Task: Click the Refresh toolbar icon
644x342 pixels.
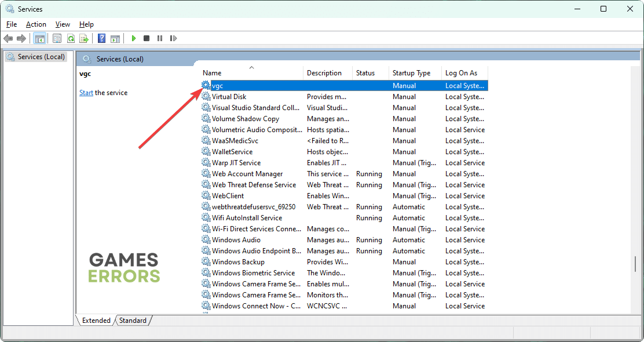Action: (x=71, y=38)
